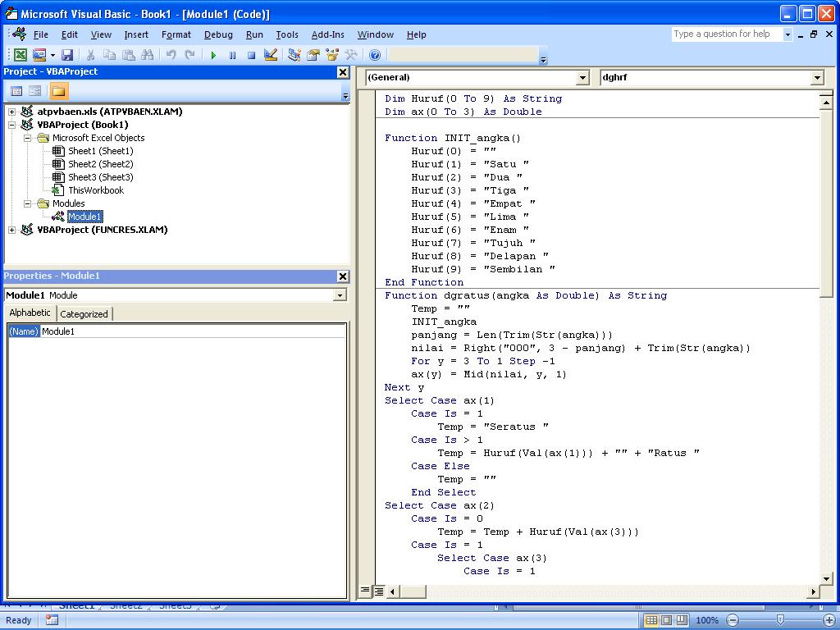Click the Copy toolbar icon
Viewport: 840px width, 630px height.
point(109,55)
